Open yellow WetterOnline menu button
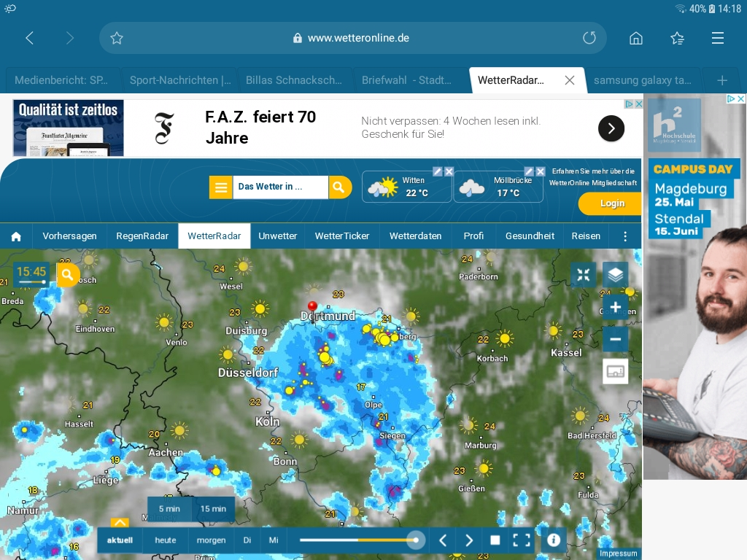 pyautogui.click(x=220, y=187)
